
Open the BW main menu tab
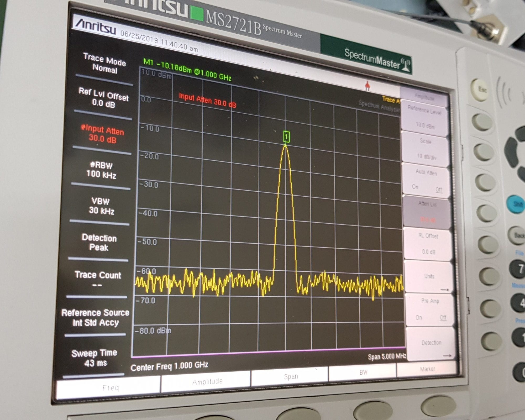pyautogui.click(x=363, y=372)
